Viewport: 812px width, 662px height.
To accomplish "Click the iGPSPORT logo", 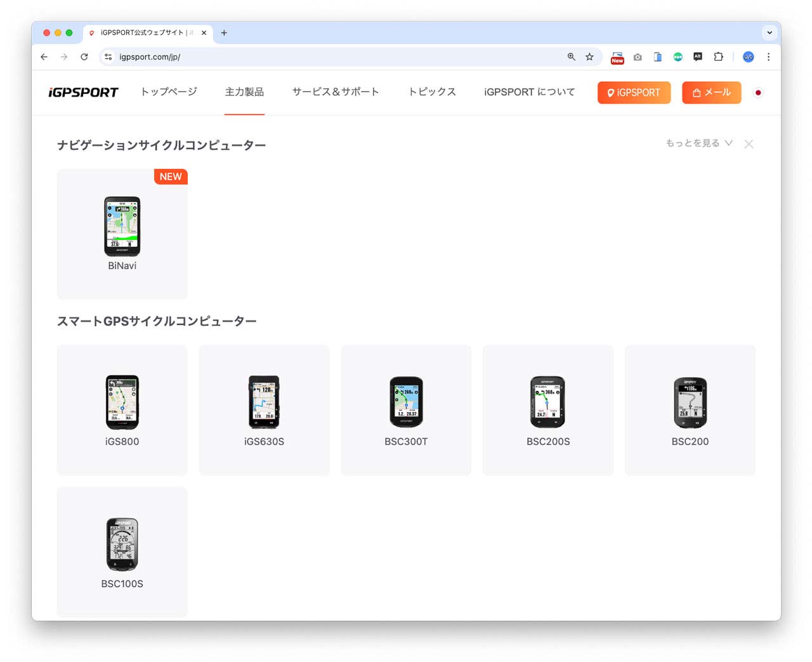I will coord(83,93).
